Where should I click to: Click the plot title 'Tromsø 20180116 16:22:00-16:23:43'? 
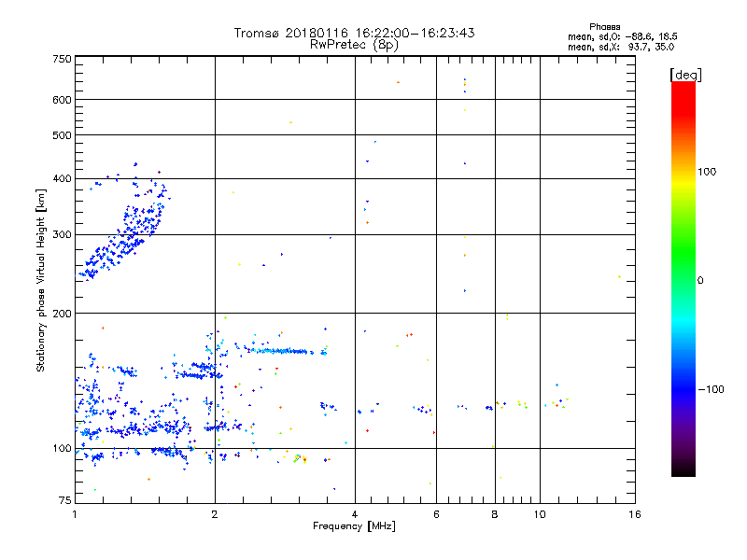pos(354,33)
